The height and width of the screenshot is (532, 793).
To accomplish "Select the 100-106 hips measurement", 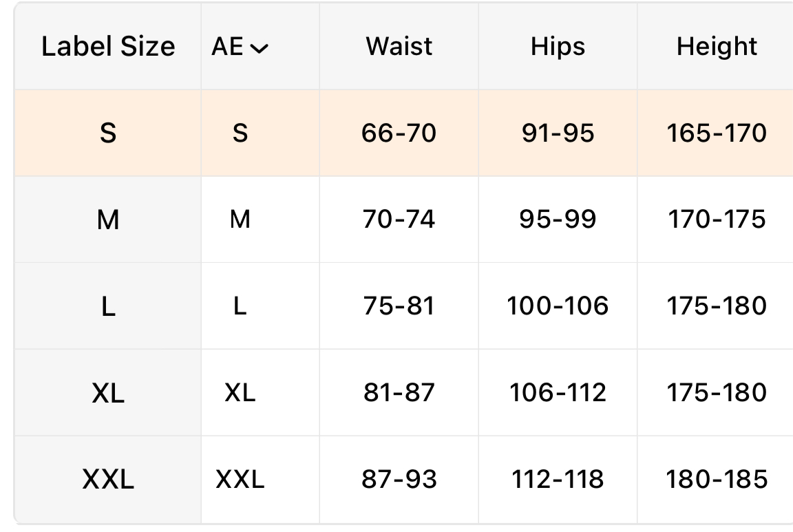I will (558, 306).
